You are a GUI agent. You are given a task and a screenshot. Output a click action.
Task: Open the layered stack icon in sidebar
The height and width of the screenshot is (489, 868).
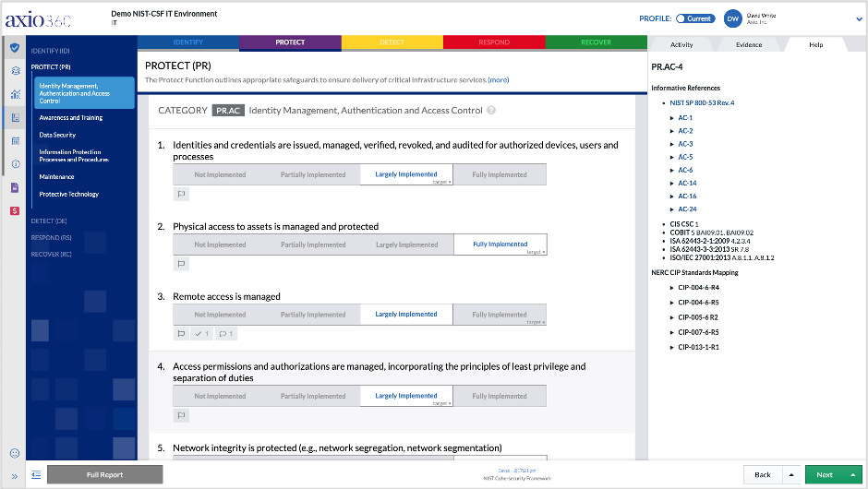[15, 71]
